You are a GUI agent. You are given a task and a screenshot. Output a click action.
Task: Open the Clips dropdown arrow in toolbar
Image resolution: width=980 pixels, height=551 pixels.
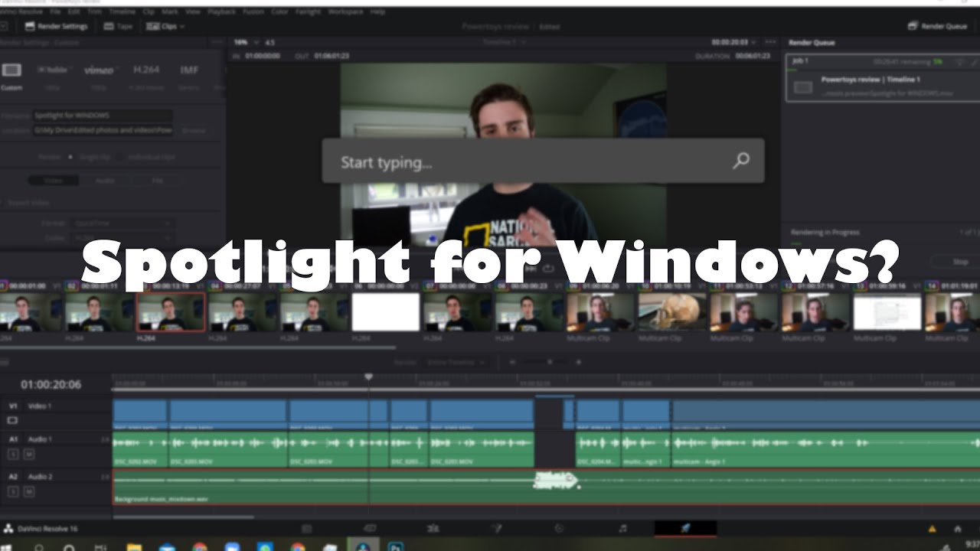pyautogui.click(x=181, y=26)
